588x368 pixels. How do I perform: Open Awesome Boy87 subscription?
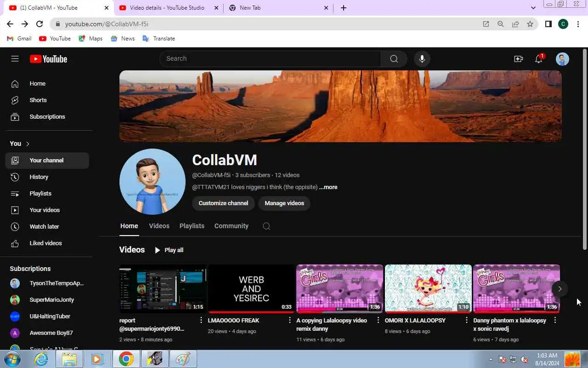[x=47, y=333]
